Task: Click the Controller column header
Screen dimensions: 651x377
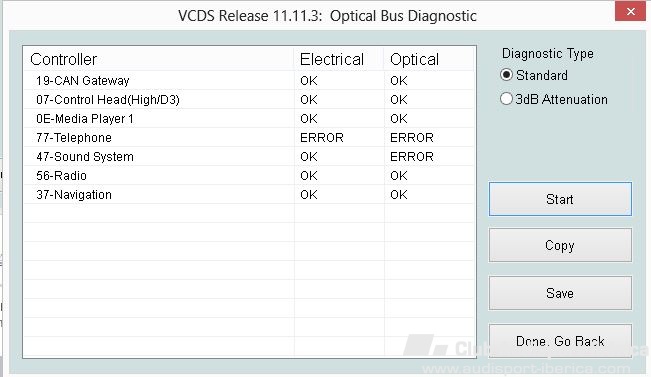Action: tap(159, 59)
